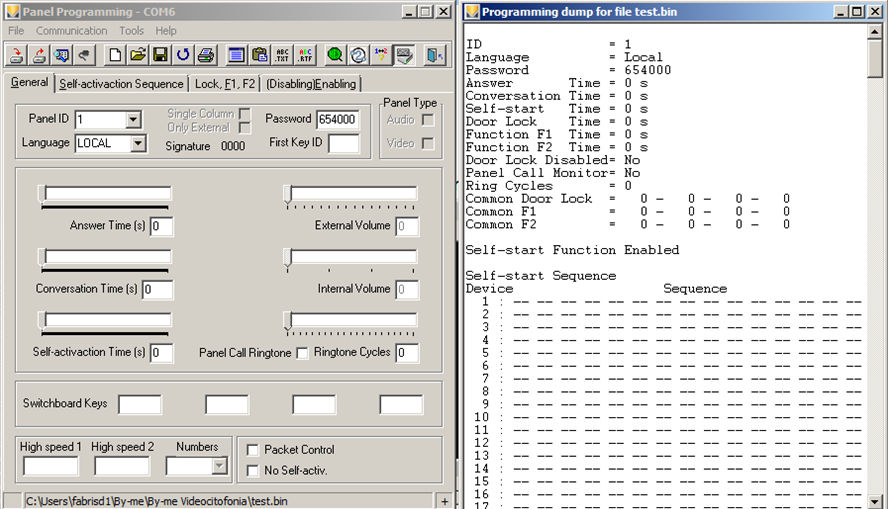
Task: Click the Internal Volume slider handle
Action: pos(288,256)
